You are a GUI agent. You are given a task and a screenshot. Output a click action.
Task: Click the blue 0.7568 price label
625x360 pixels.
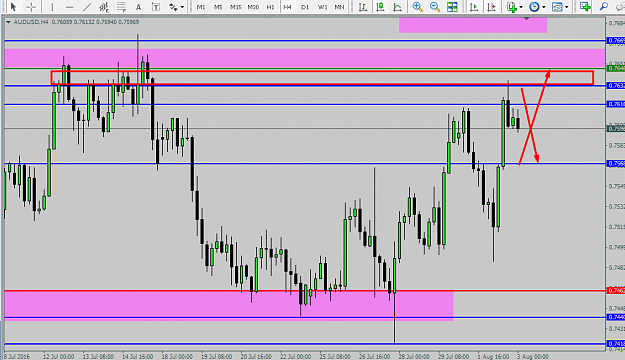tap(616, 163)
